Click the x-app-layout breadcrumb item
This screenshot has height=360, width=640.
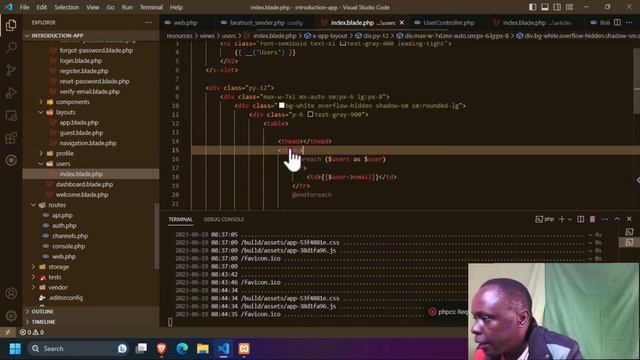[x=330, y=36]
